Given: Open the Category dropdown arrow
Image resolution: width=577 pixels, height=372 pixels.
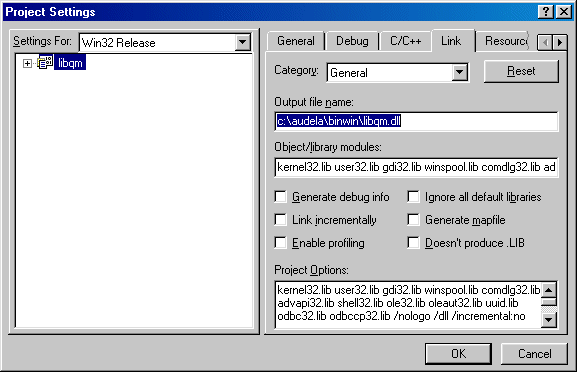Looking at the screenshot, I should click(460, 72).
